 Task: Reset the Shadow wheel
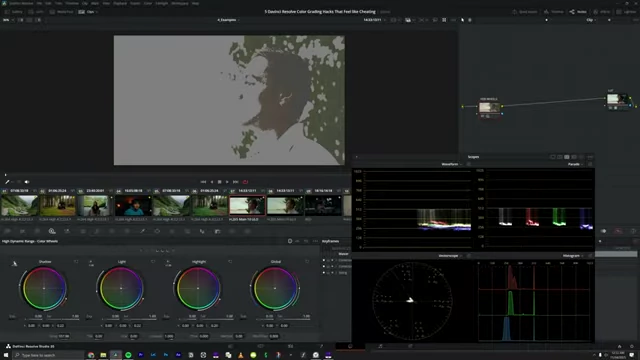pos(76,262)
